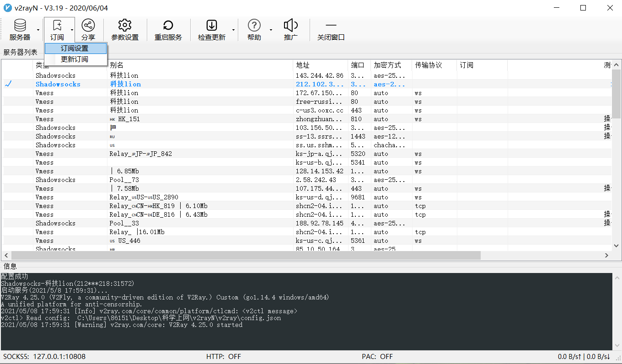Select 更新订阅 menu entry
This screenshot has width=622, height=364.
[76, 59]
